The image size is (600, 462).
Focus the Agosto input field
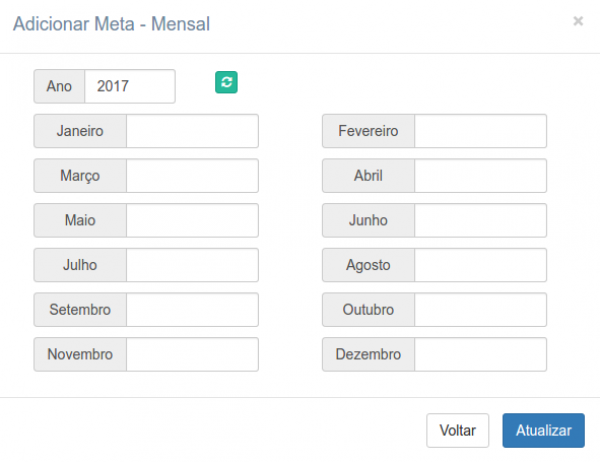[x=480, y=265]
